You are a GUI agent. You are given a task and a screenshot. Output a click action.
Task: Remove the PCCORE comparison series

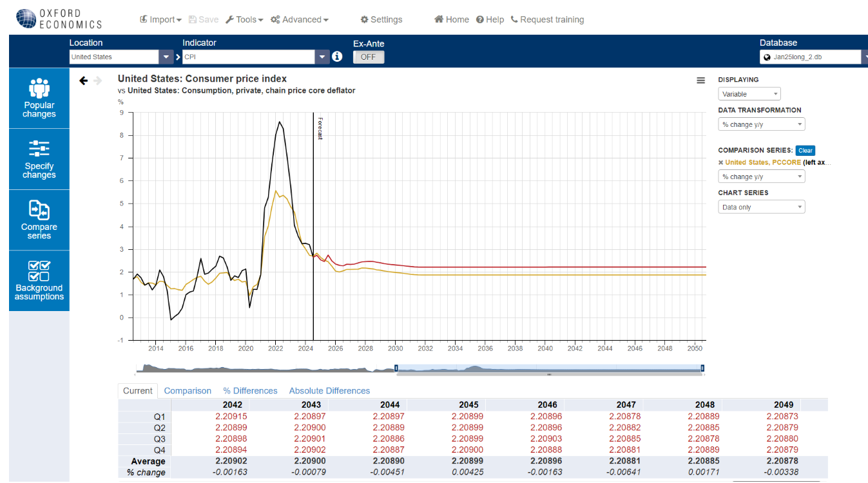720,163
